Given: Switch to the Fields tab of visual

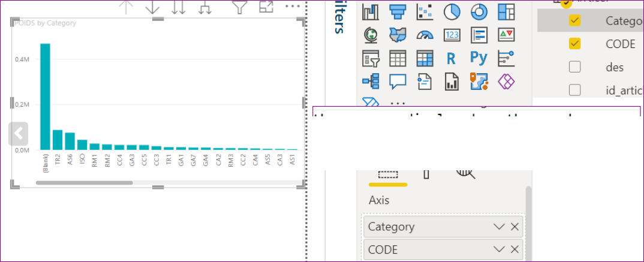Looking at the screenshot, I should [x=388, y=176].
